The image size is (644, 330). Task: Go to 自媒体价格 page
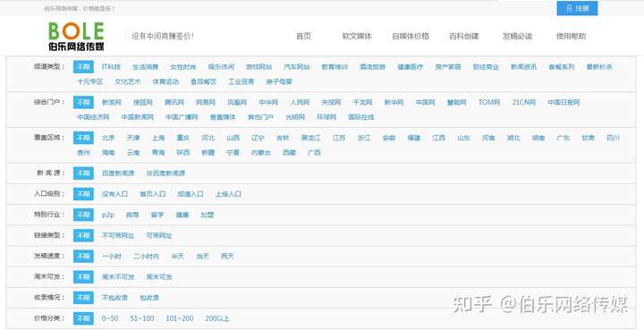[411, 36]
